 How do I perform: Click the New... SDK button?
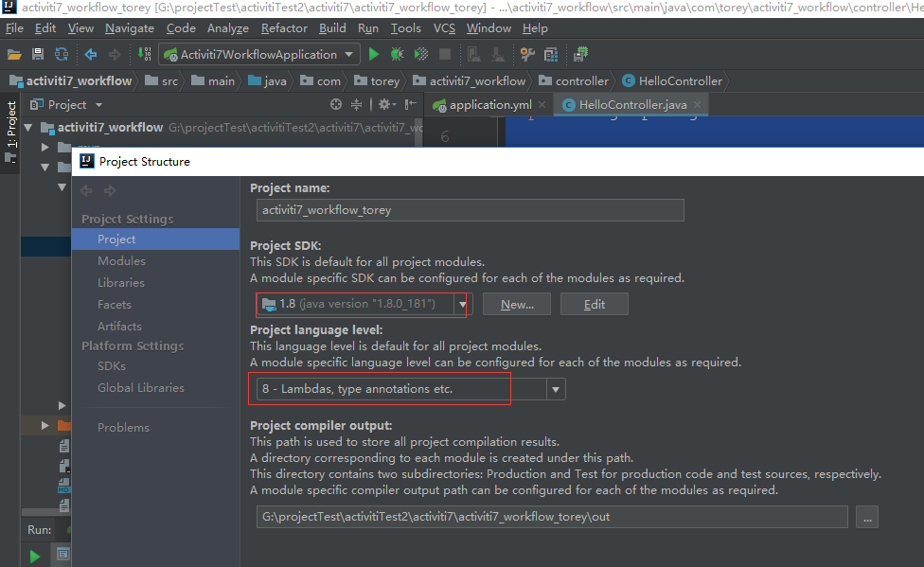[x=517, y=304]
